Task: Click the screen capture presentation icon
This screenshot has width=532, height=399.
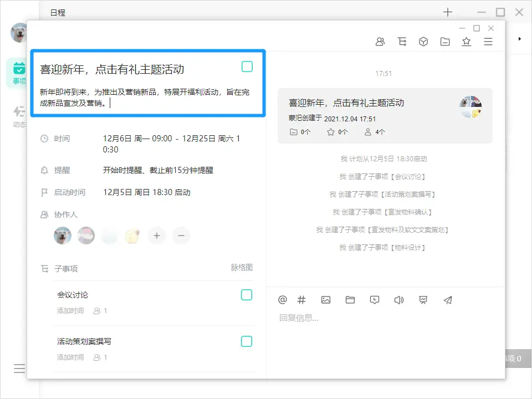Action: [x=423, y=300]
